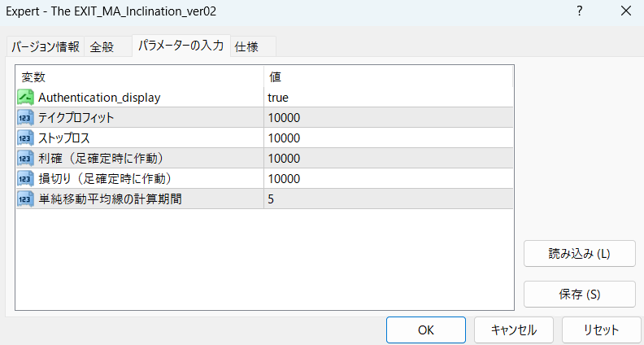Reset parameters with the リセット button
Screen dimensions: 644x345
point(601,330)
